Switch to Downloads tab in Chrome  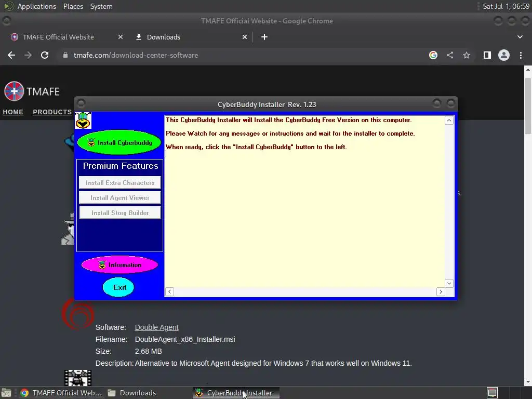coord(164,37)
